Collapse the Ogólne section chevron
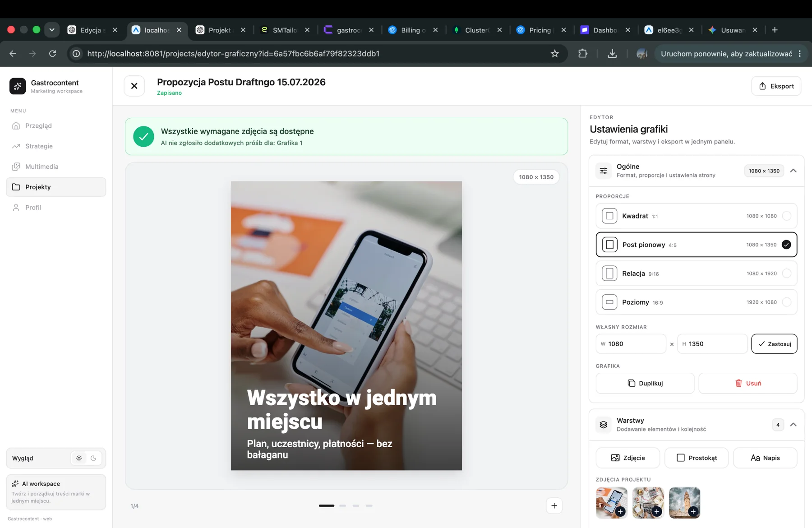 click(x=793, y=171)
